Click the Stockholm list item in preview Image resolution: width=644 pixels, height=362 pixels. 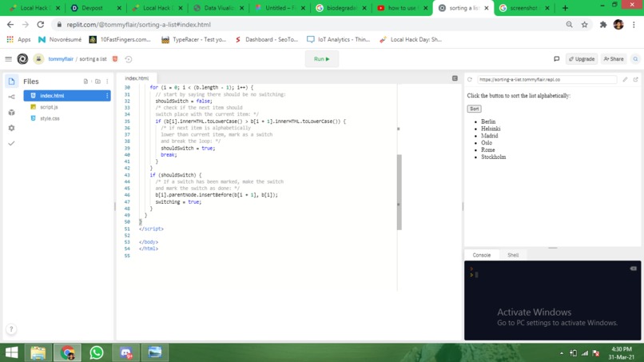(493, 157)
